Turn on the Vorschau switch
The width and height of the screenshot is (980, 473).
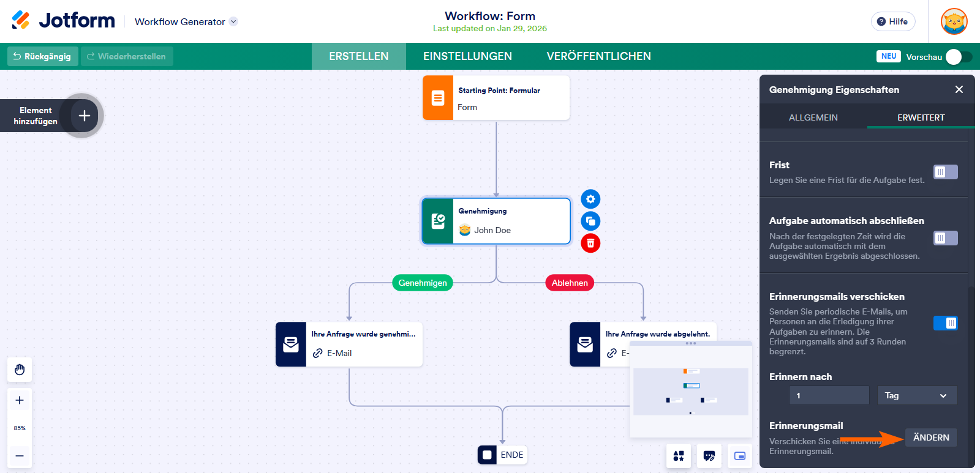coord(958,57)
